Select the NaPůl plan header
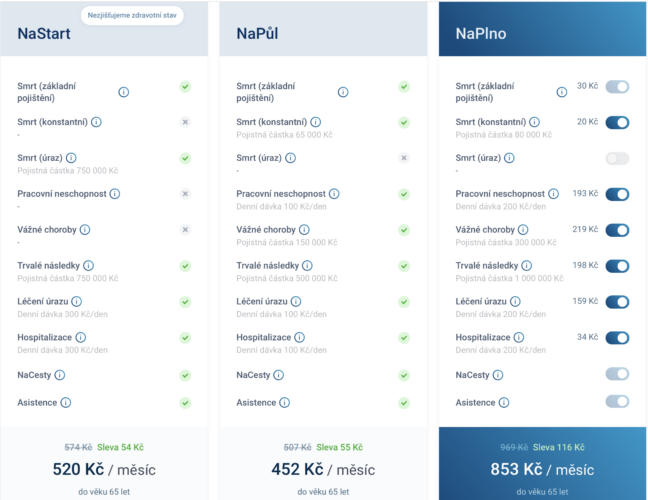This screenshot has width=648, height=500. tap(323, 29)
